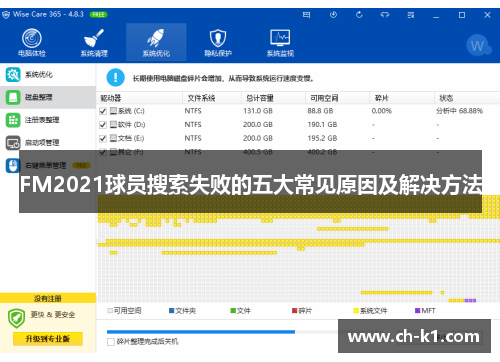Click the 0.00% fragmentation value

pyautogui.click(x=382, y=111)
